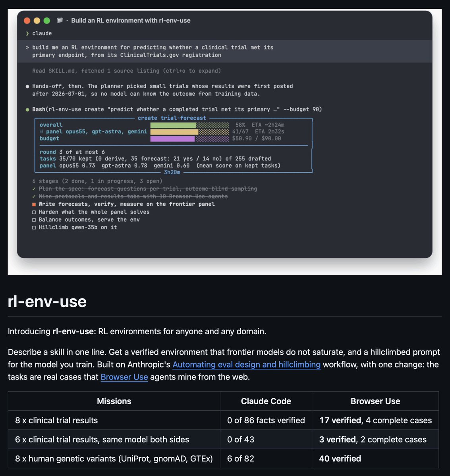450x476 pixels.
Task: Click the '41/67 ETA 2m32s' panel status
Action: [258, 131]
